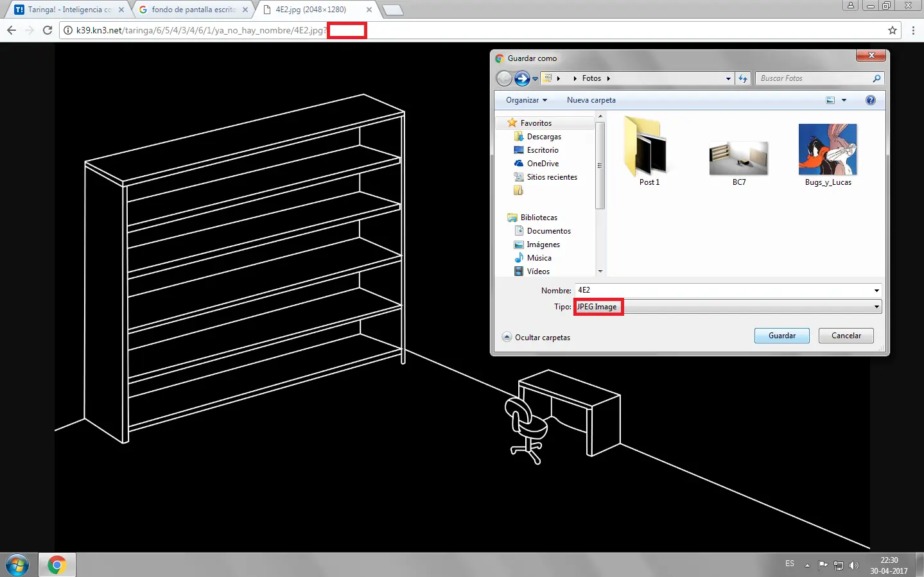Close the Guardar como dialog
The width and height of the screenshot is (924, 577).
point(871,56)
